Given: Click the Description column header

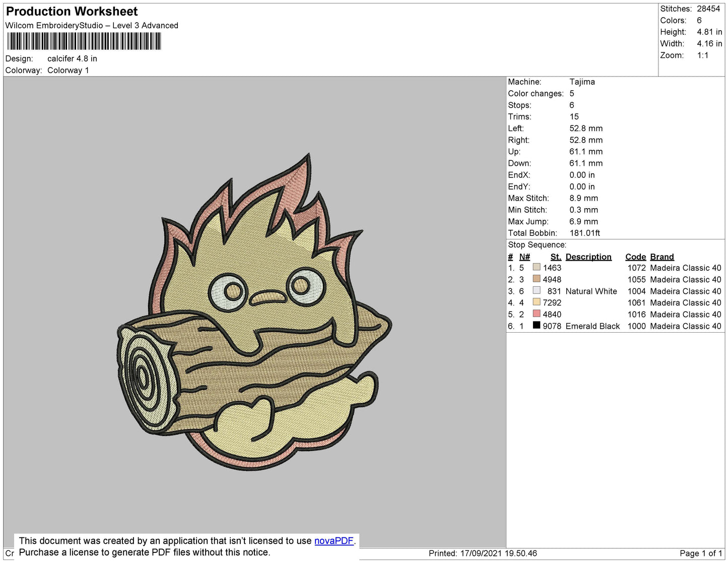Looking at the screenshot, I should pos(588,257).
